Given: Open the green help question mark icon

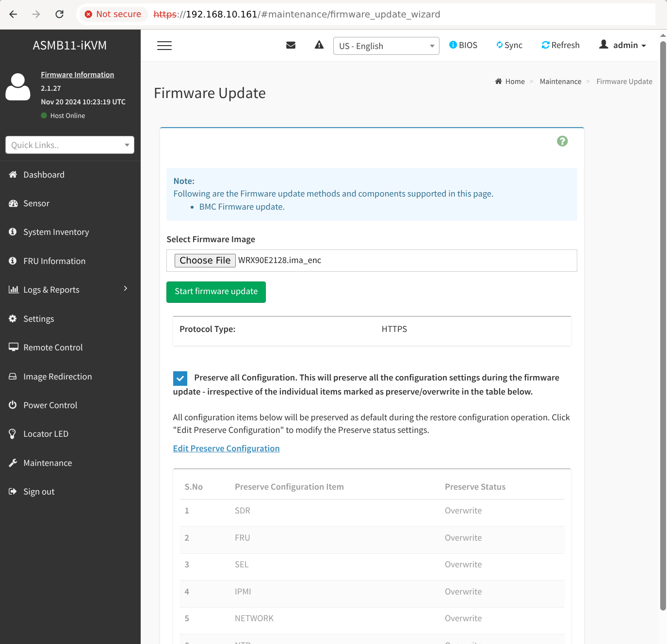Looking at the screenshot, I should tap(562, 141).
